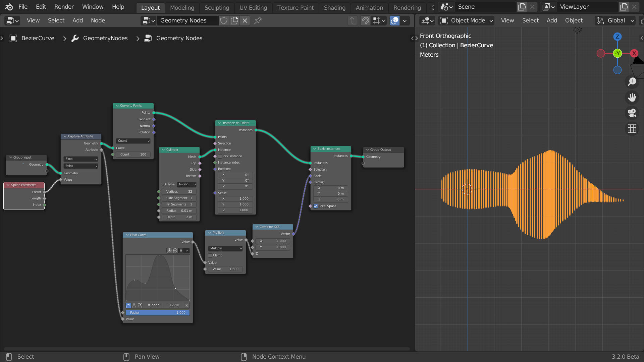Open the toggle grid/orthographic view icon
This screenshot has width=644, height=362.
click(632, 129)
